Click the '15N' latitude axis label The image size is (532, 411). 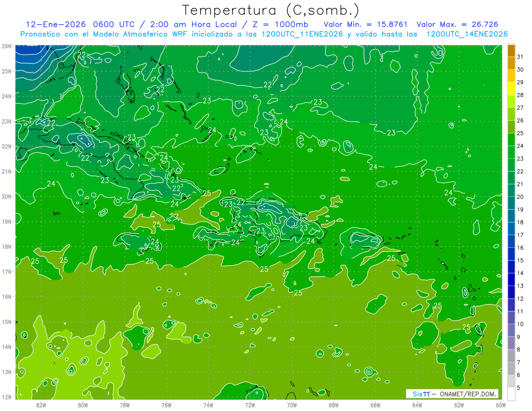pyautogui.click(x=7, y=322)
